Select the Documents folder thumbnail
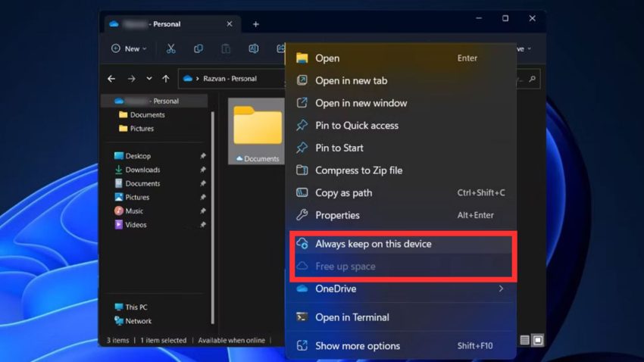 (257, 131)
